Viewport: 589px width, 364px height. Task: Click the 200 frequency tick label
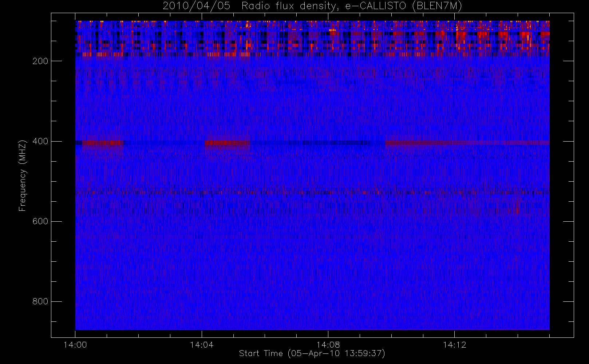tap(40, 61)
